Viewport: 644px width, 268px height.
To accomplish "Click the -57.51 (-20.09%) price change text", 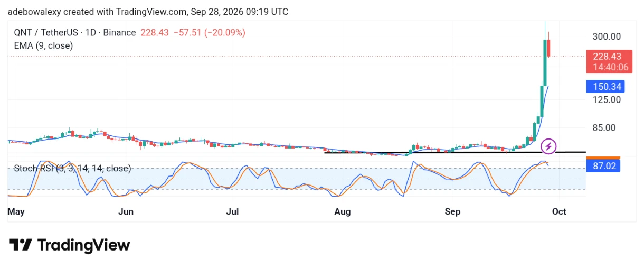I will tap(209, 33).
